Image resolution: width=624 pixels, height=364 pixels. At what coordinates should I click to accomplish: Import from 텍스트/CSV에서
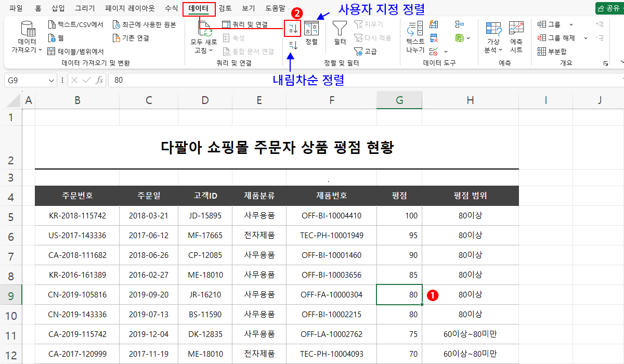click(75, 24)
